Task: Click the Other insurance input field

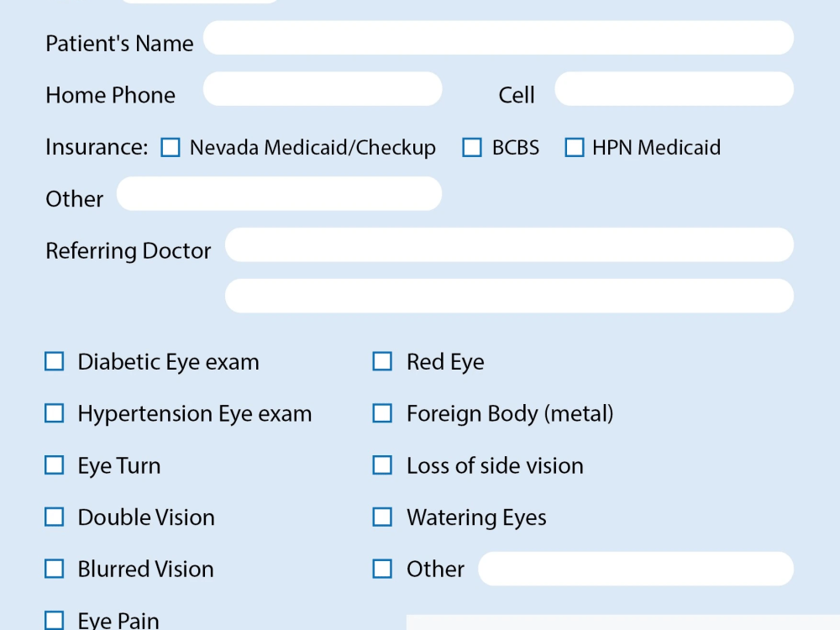Action: (x=279, y=193)
